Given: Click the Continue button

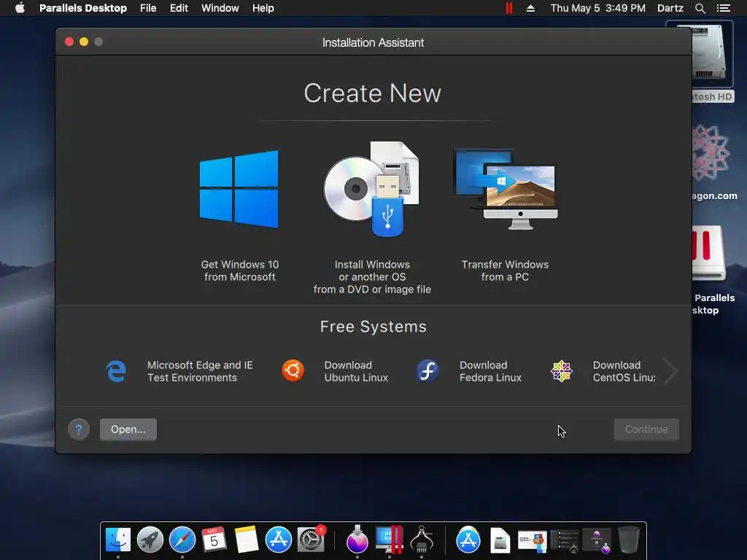Looking at the screenshot, I should 646,429.
